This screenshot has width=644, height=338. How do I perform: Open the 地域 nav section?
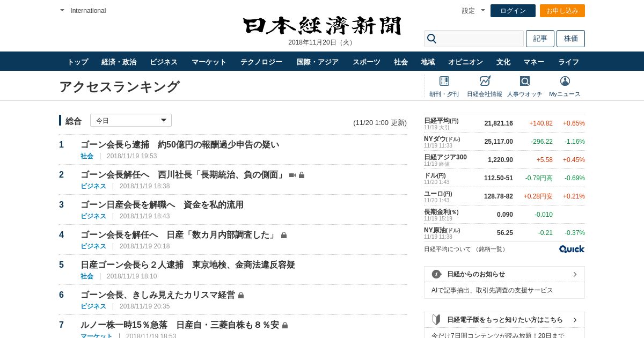pyautogui.click(x=428, y=62)
